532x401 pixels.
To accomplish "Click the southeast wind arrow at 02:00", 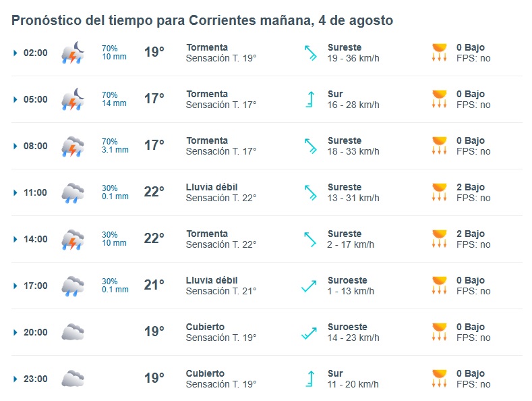I will pyautogui.click(x=310, y=53).
